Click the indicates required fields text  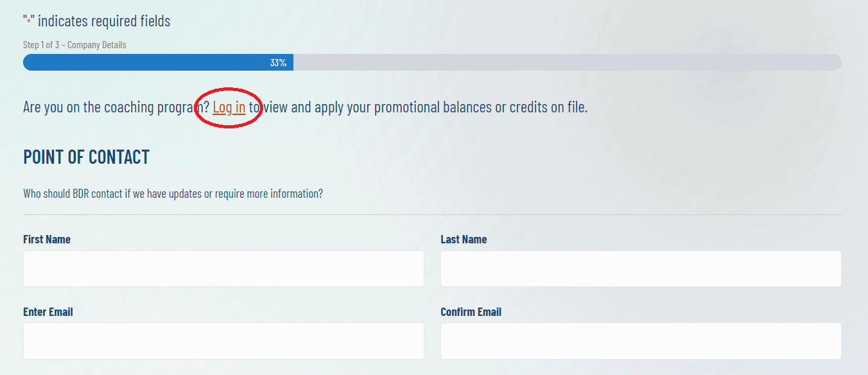tap(105, 21)
